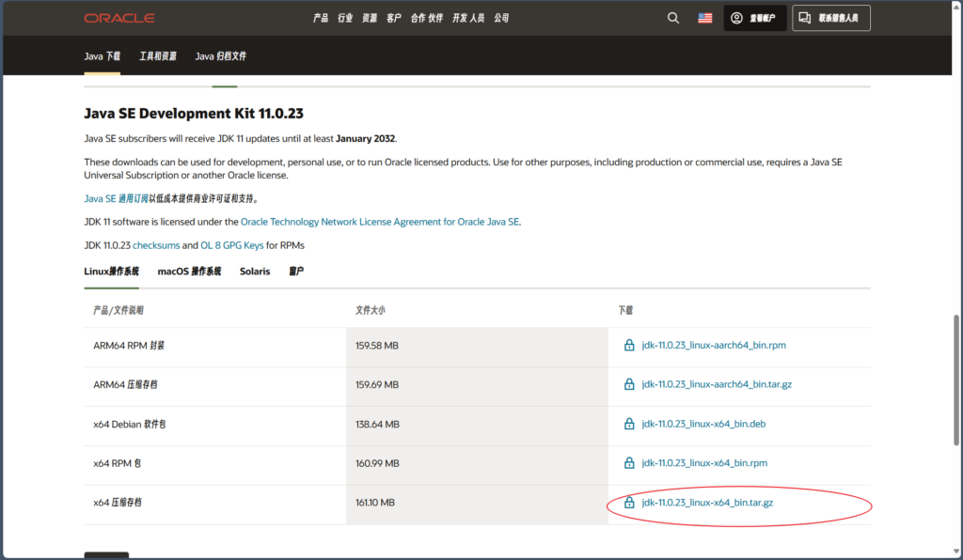This screenshot has height=560, width=963.
Task: Click lock icon beside jdk-11.0.23_linux-x64_bin.rpm
Action: click(629, 462)
